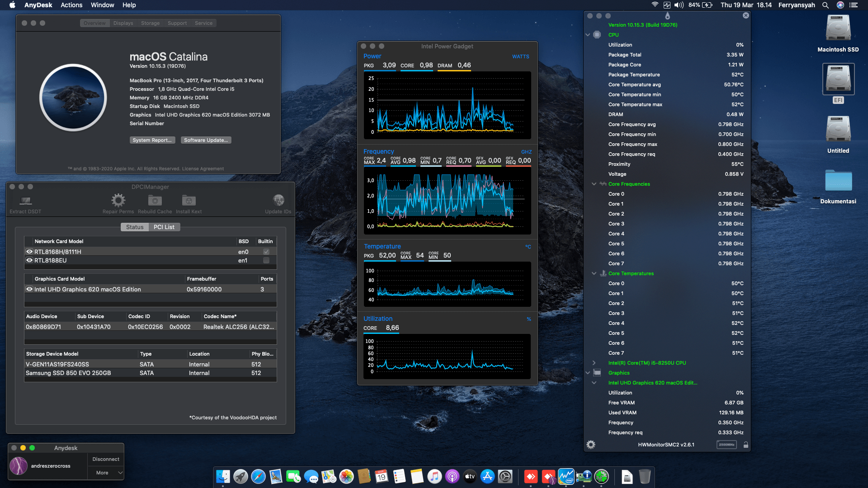Open HWMonitor settings via gear icon

coord(591,445)
